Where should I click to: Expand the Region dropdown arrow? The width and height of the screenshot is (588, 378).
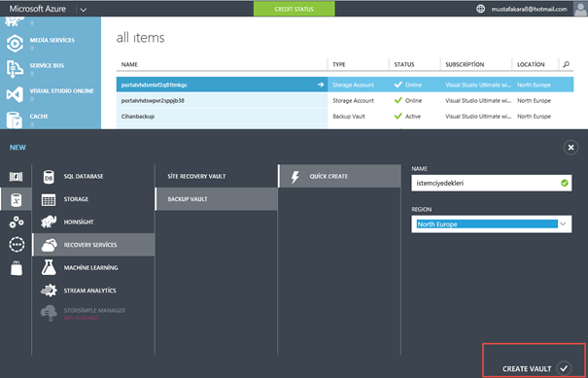[563, 223]
